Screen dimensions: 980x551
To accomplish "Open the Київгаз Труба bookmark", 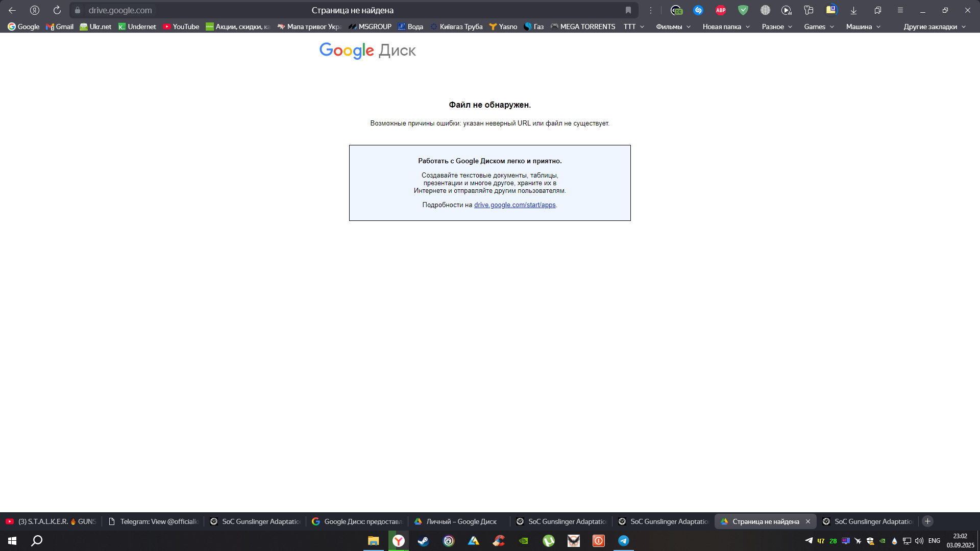I will pos(456,27).
